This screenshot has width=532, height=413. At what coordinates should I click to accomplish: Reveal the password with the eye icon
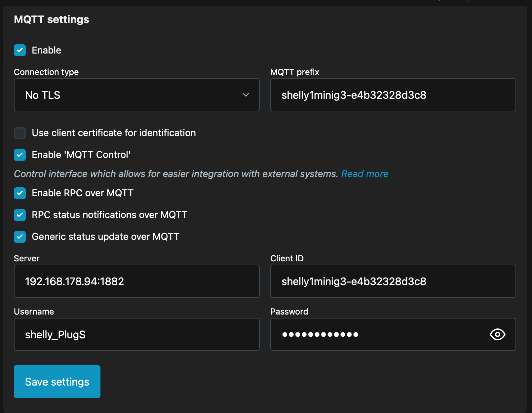(497, 334)
